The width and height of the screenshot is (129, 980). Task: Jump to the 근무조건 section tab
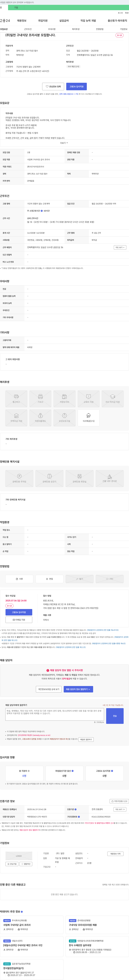pos(28,29)
